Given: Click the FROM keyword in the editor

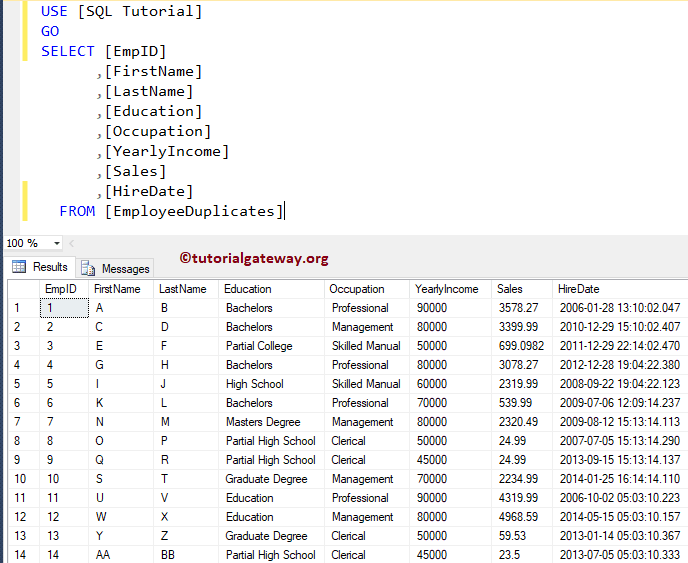Looking at the screenshot, I should [77, 212].
